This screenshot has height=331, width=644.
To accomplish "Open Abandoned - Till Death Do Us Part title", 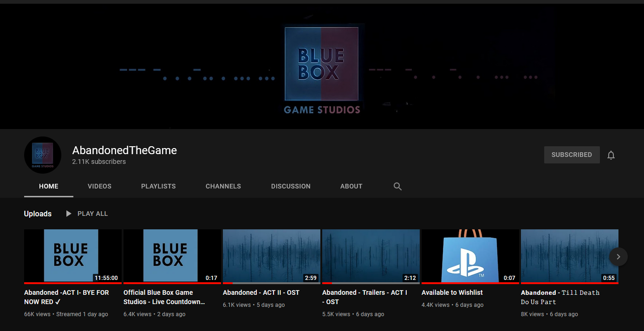I will pyautogui.click(x=560, y=297).
